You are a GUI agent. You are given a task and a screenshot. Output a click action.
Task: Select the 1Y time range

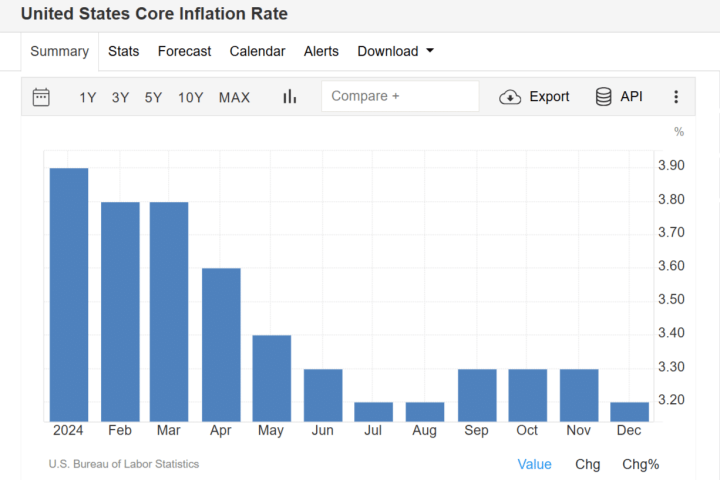88,97
